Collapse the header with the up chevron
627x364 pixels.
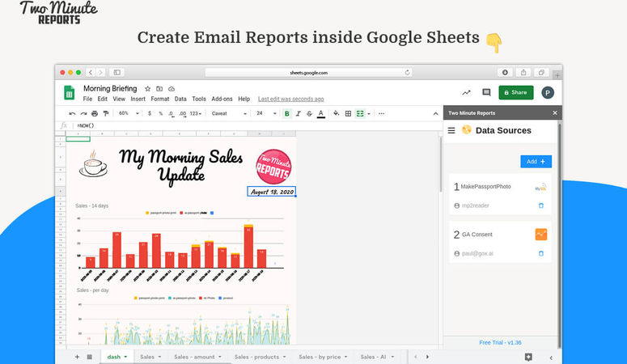[x=435, y=114]
